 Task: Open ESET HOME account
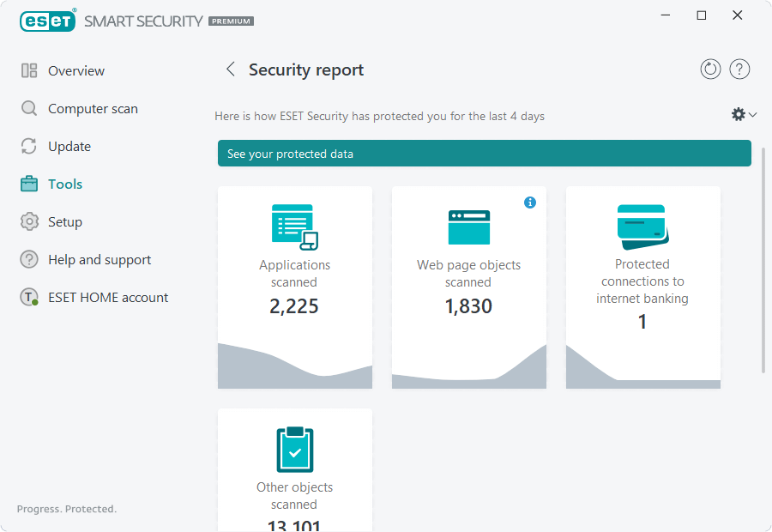click(x=107, y=298)
